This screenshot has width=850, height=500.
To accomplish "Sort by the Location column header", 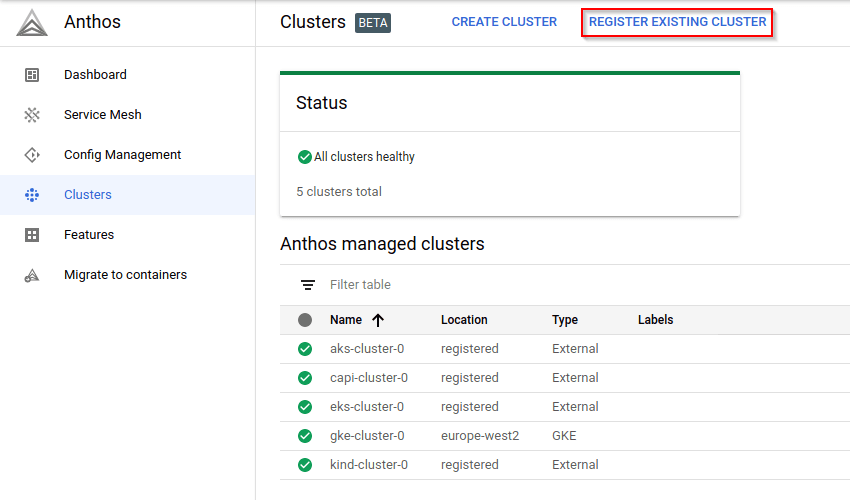I will (x=464, y=320).
